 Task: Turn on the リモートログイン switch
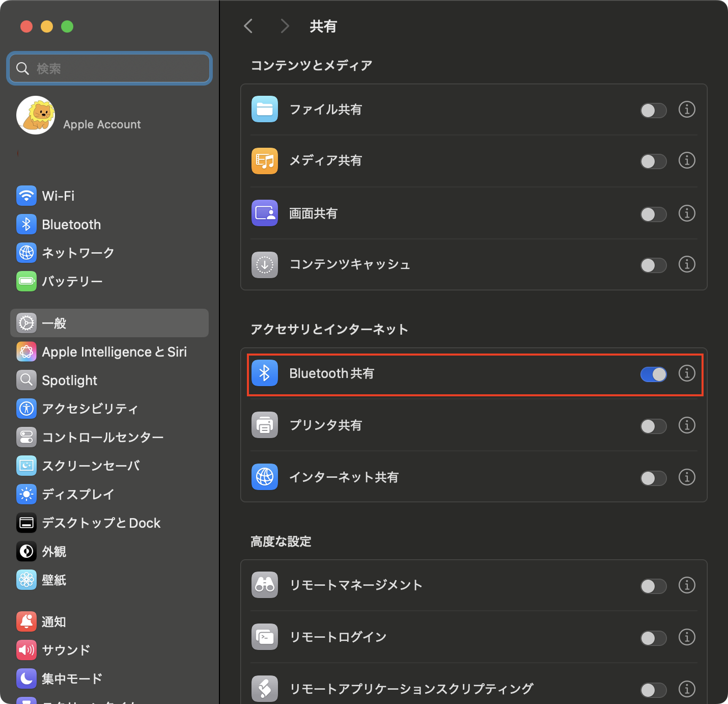point(653,638)
